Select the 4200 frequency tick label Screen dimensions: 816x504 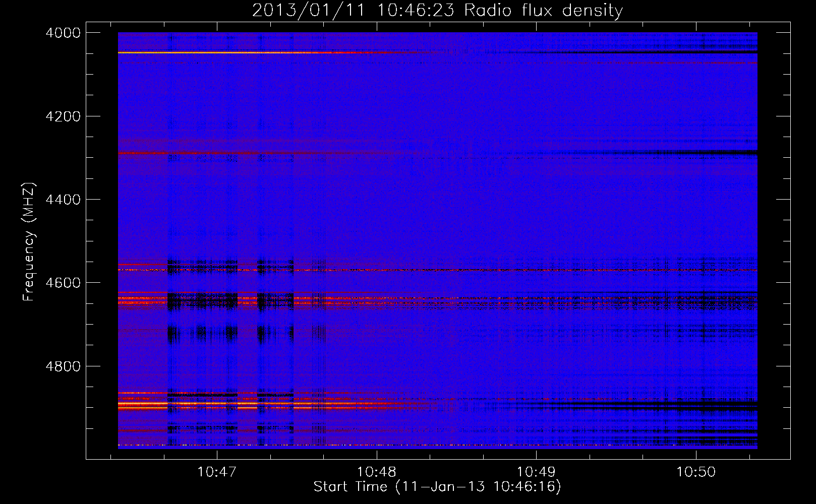pos(63,116)
